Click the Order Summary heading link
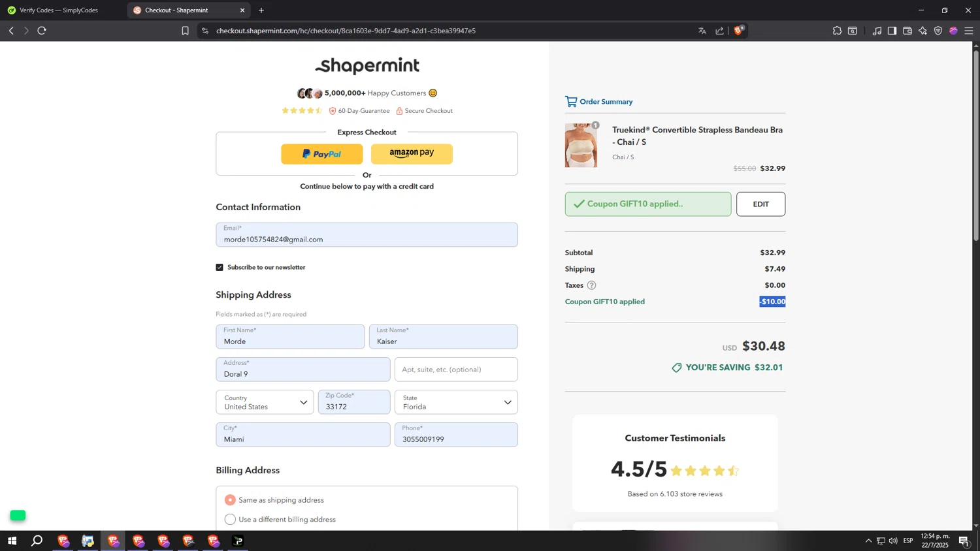This screenshot has width=980, height=551. tap(606, 102)
